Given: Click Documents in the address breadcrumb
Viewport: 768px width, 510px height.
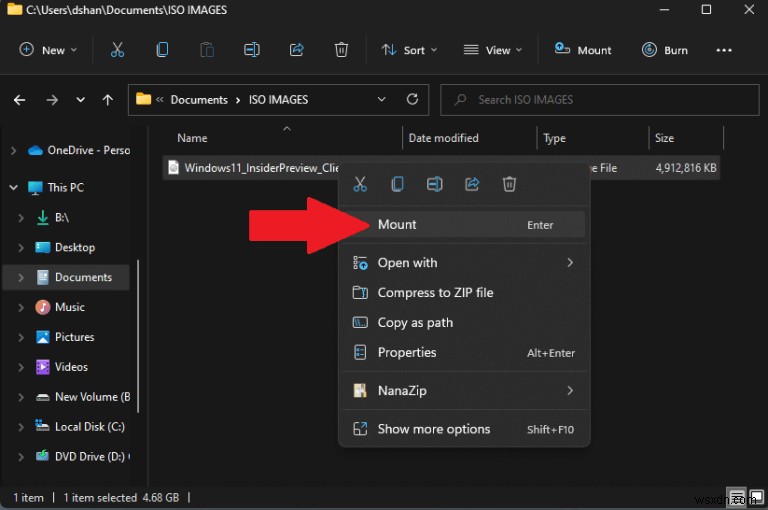Looking at the screenshot, I should (199, 99).
